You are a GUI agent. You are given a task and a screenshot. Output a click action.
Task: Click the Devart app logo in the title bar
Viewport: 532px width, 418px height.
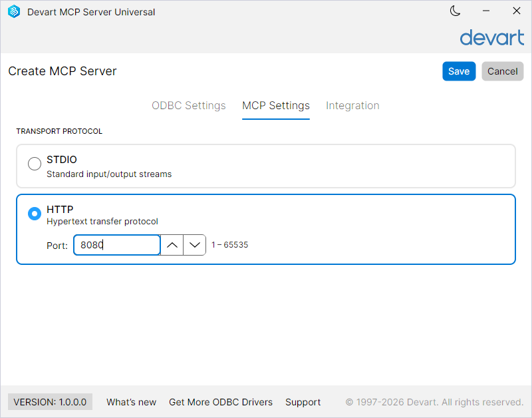coord(14,11)
